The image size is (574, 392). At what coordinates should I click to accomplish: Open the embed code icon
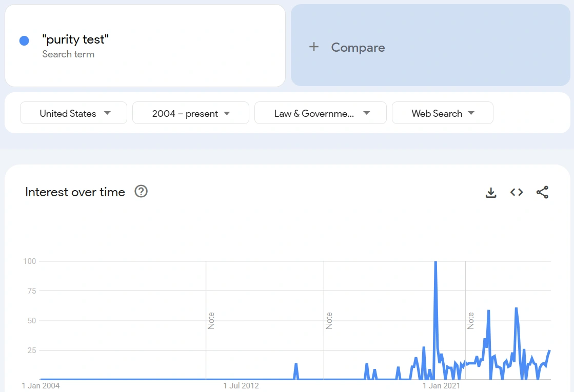(517, 192)
